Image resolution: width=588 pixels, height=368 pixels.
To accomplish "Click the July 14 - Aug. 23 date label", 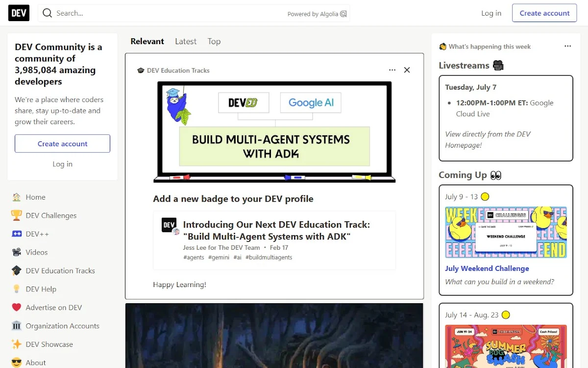I will pos(472,315).
